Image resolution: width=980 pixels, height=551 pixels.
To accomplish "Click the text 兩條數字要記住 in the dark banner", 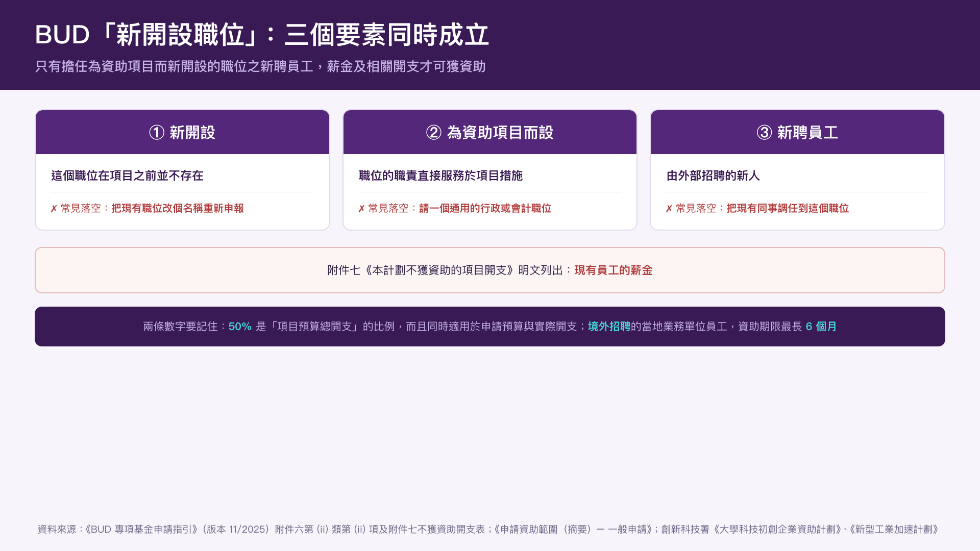I will 180,327.
